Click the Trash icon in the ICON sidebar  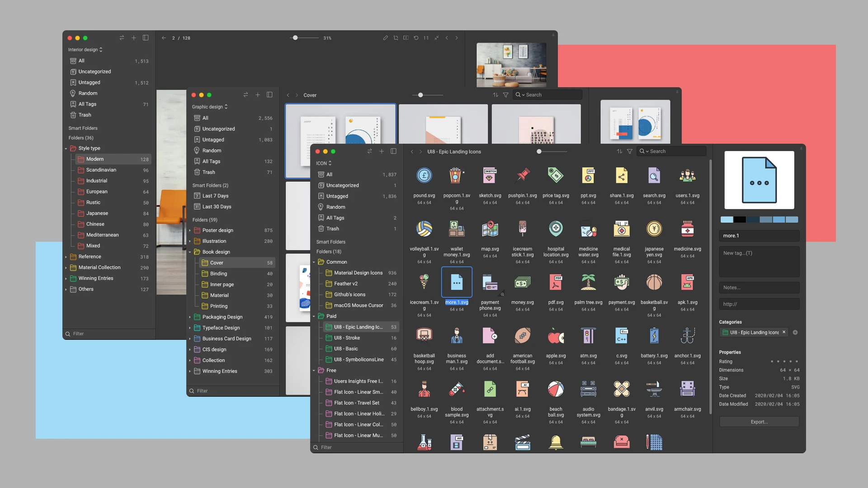point(322,229)
